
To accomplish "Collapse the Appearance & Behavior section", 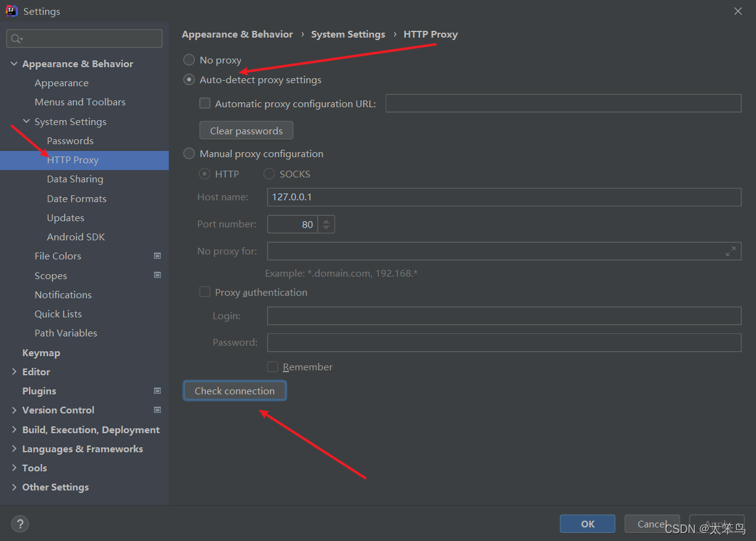I will coord(14,63).
